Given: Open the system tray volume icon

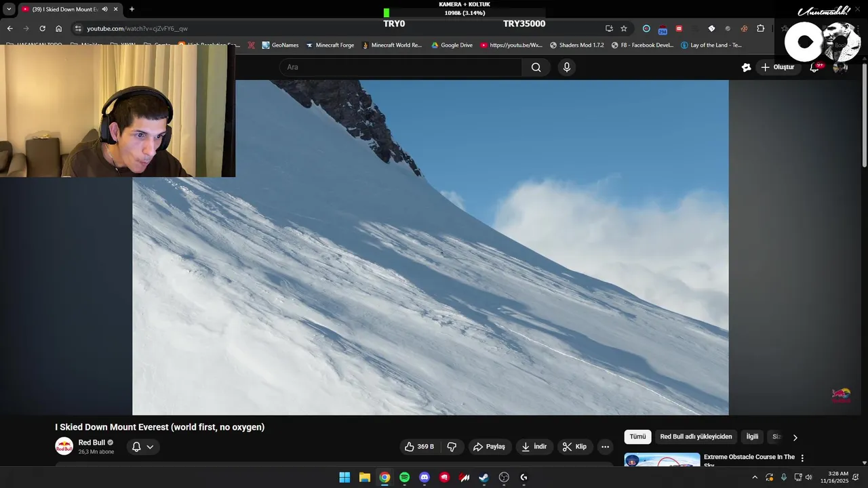Looking at the screenshot, I should pyautogui.click(x=808, y=477).
